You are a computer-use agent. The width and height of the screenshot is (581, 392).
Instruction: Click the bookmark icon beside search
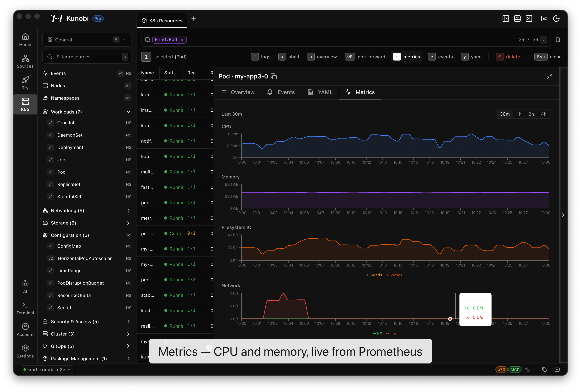[558, 40]
